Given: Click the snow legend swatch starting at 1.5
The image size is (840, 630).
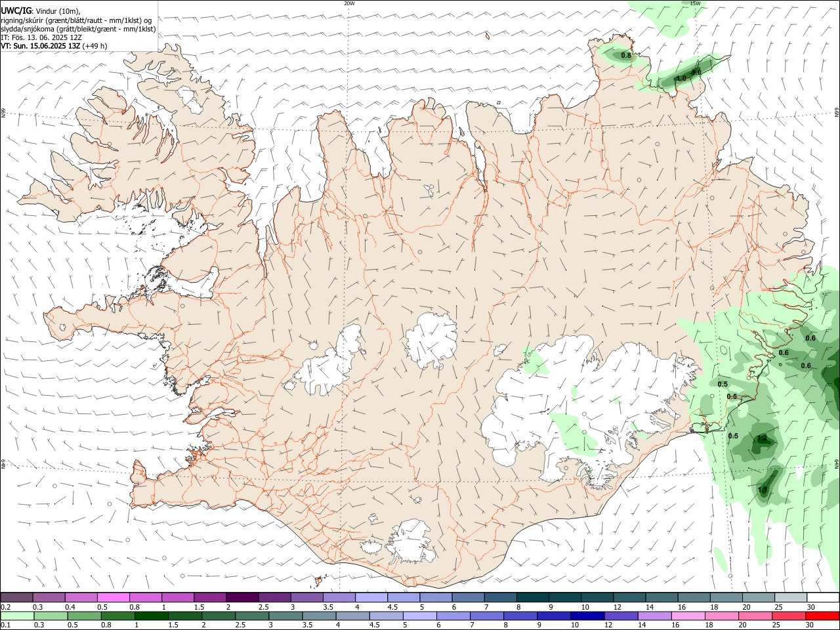Looking at the screenshot, I should tap(210, 598).
